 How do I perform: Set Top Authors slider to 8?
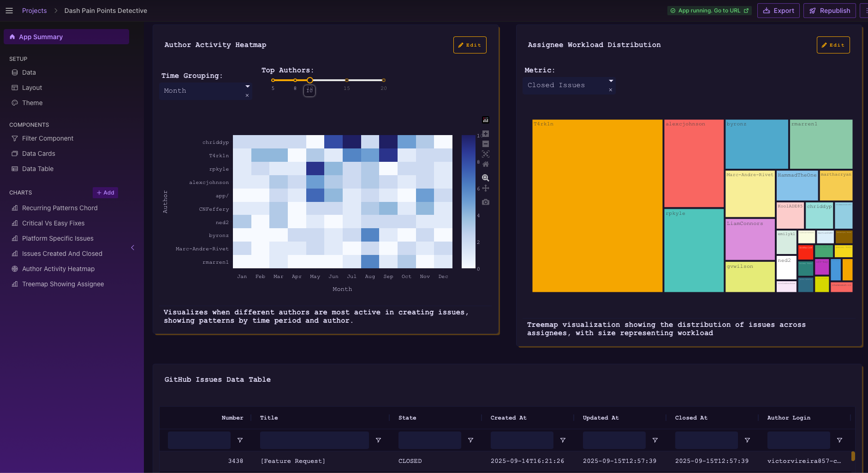295,80
